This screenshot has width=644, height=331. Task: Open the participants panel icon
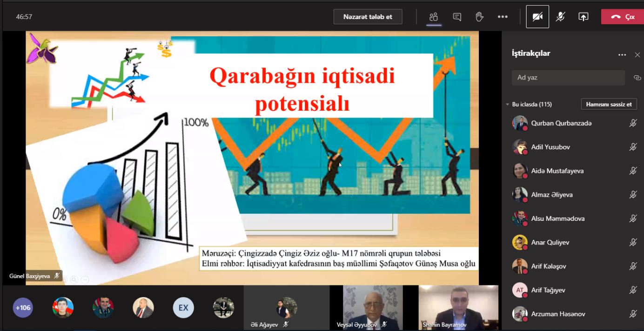[x=434, y=17]
